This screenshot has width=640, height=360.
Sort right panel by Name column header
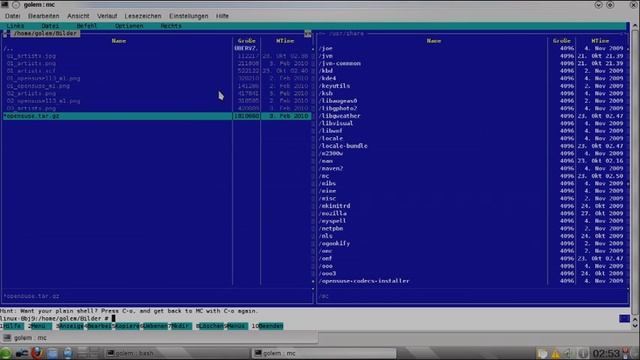434,41
